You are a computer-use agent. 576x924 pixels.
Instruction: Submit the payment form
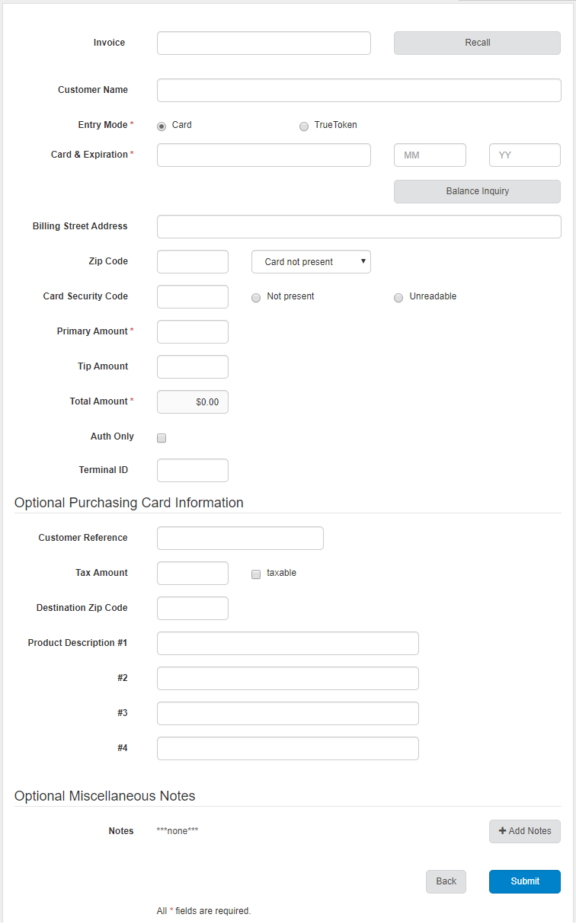(x=525, y=881)
